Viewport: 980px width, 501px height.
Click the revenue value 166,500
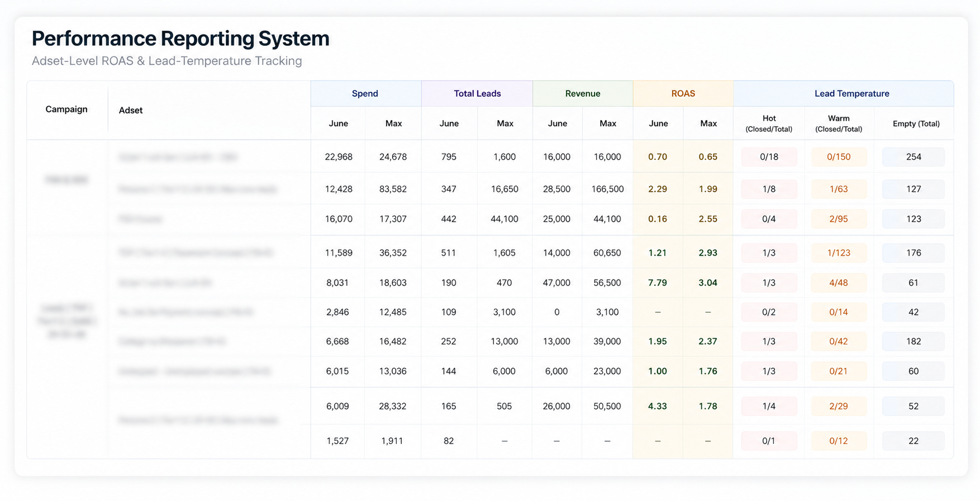tap(608, 189)
